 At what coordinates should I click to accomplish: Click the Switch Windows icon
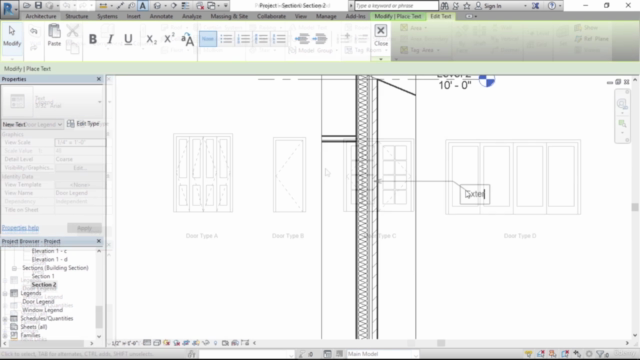(211, 6)
